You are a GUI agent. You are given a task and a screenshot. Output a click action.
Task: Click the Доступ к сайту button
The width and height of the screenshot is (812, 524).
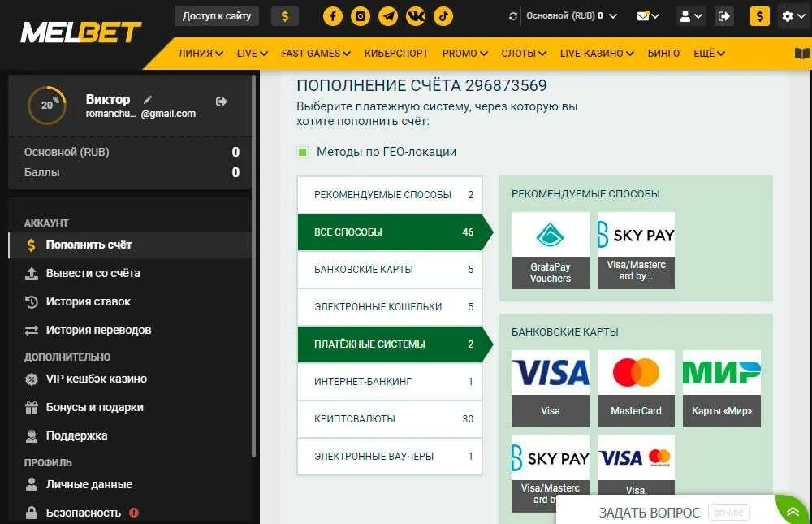click(217, 16)
